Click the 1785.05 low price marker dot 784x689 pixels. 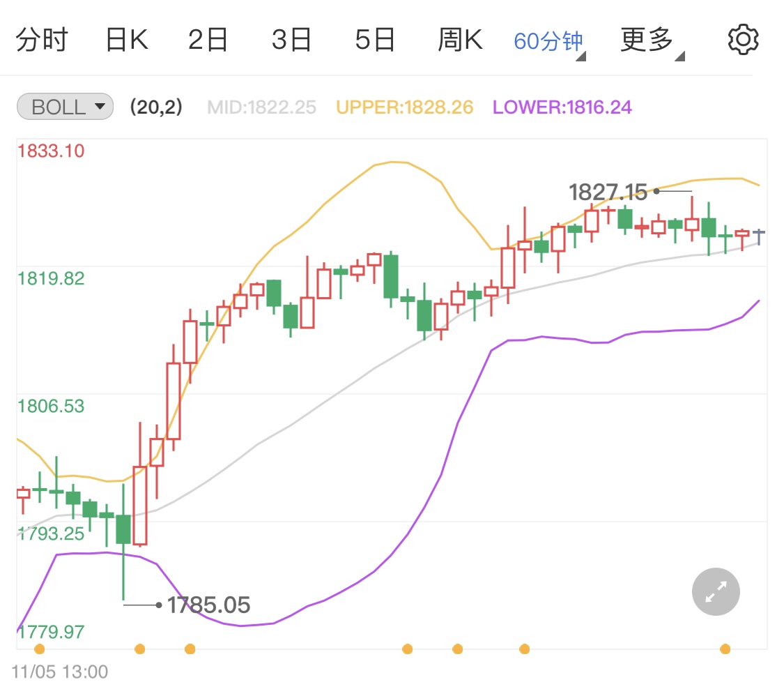tap(159, 605)
